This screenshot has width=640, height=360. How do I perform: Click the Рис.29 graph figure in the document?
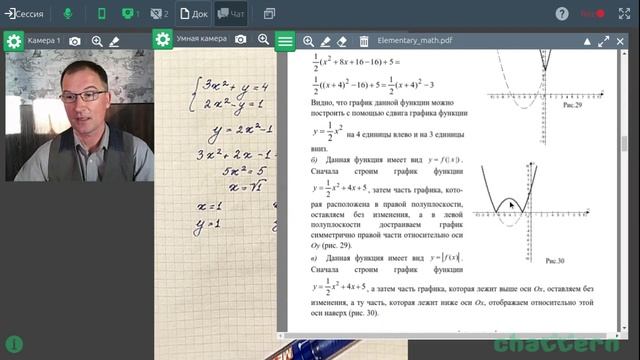pos(545,98)
